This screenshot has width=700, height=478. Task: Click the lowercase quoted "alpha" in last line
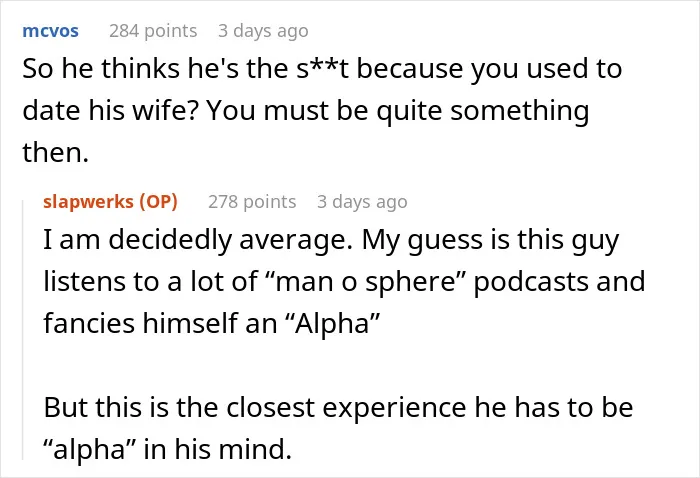90,449
